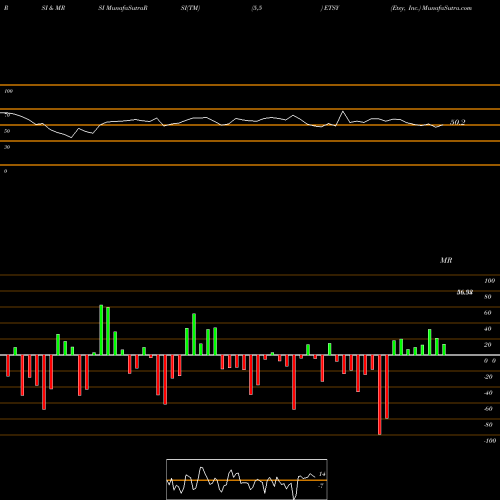
Task: Click the '14' label in the mini chart
Action: [322, 474]
